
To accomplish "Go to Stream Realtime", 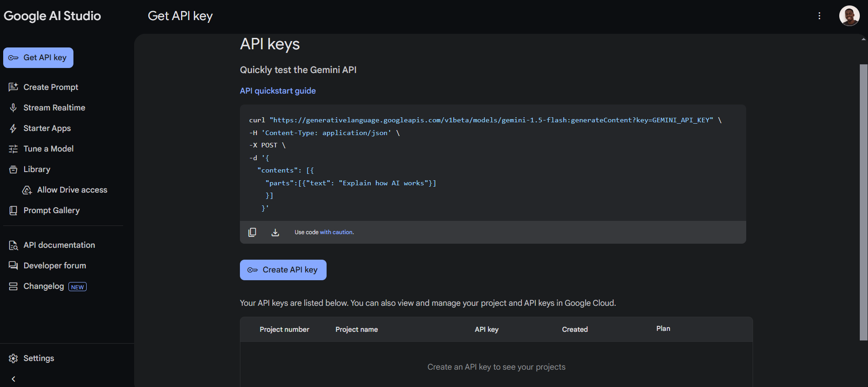I will [54, 108].
